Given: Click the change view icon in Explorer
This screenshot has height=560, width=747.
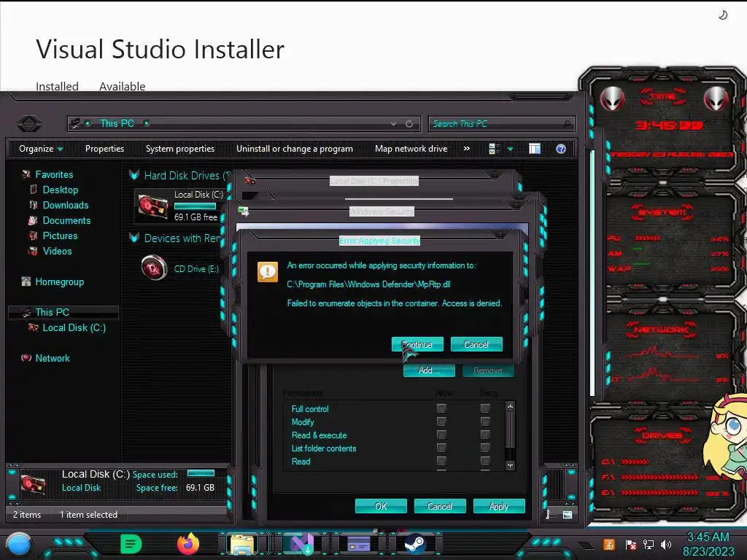Looking at the screenshot, I should click(494, 149).
